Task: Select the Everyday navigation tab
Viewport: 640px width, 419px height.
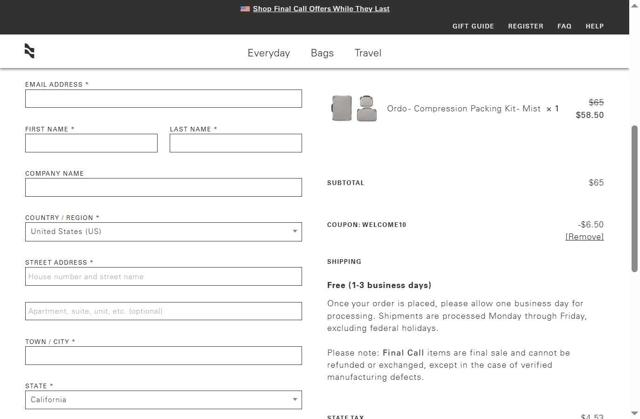Action: click(269, 53)
